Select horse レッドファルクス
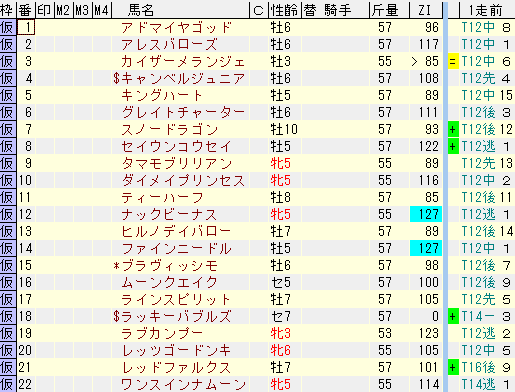Screen dimensions: 515x392 [x=176, y=367]
